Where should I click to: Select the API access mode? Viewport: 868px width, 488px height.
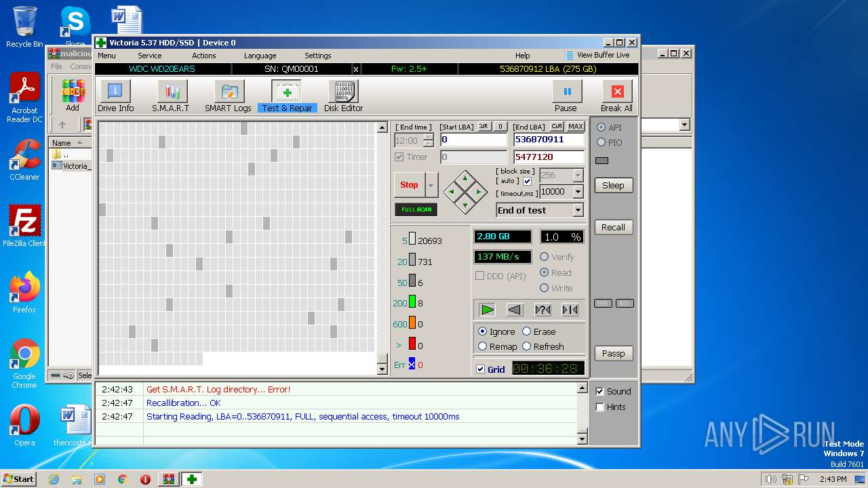coord(609,127)
